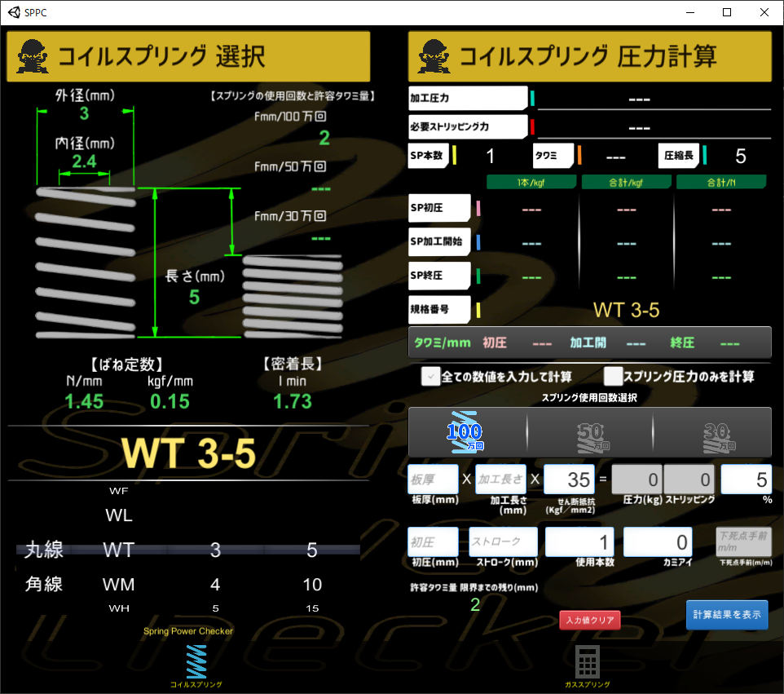Image resolution: width=784 pixels, height=694 pixels.
Task: Open the コイルスプリング tab icon at bottom
Action: [196, 665]
